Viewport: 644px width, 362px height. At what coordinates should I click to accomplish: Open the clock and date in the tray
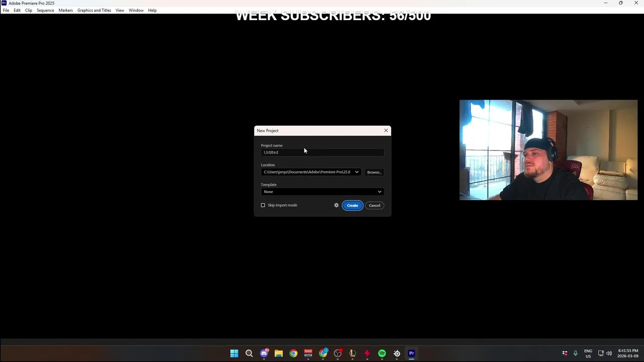[x=628, y=353]
